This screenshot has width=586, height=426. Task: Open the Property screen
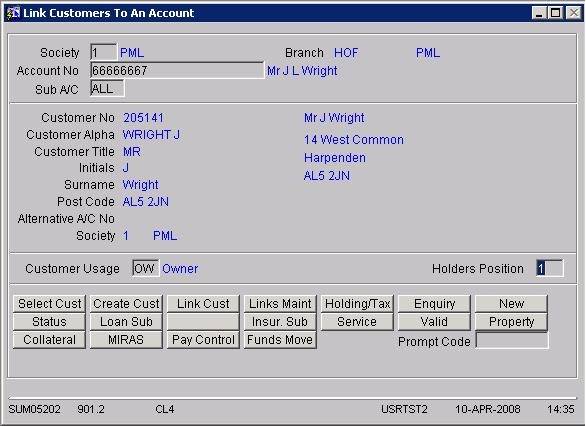pos(511,321)
